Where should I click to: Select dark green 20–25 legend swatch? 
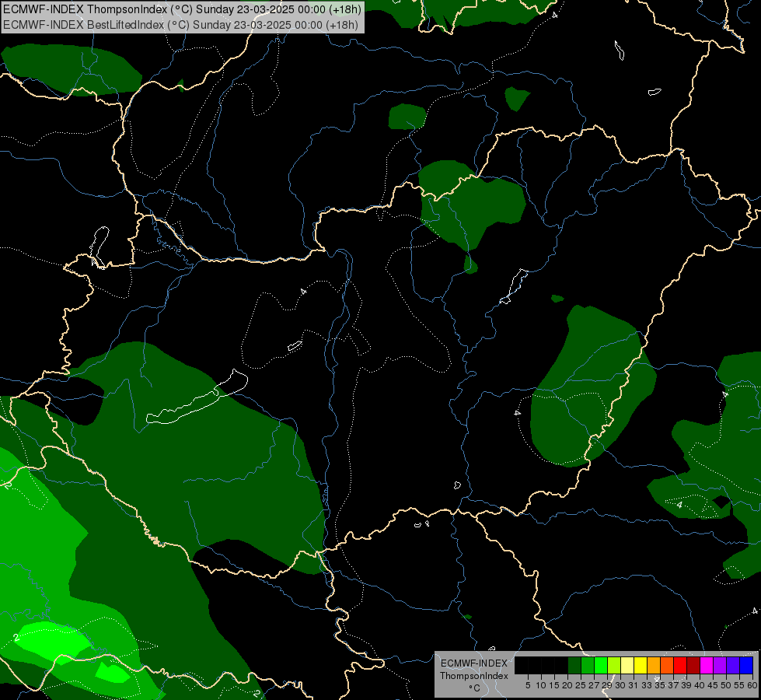click(574, 665)
